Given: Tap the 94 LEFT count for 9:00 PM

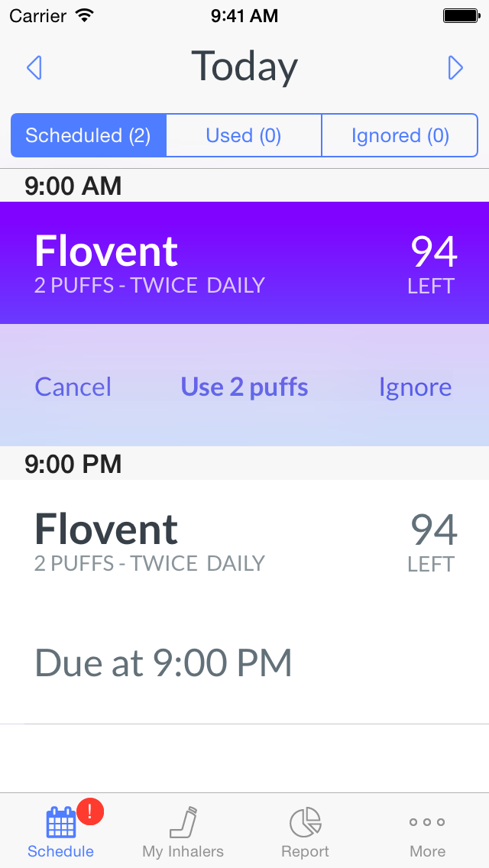Looking at the screenshot, I should pyautogui.click(x=432, y=542).
